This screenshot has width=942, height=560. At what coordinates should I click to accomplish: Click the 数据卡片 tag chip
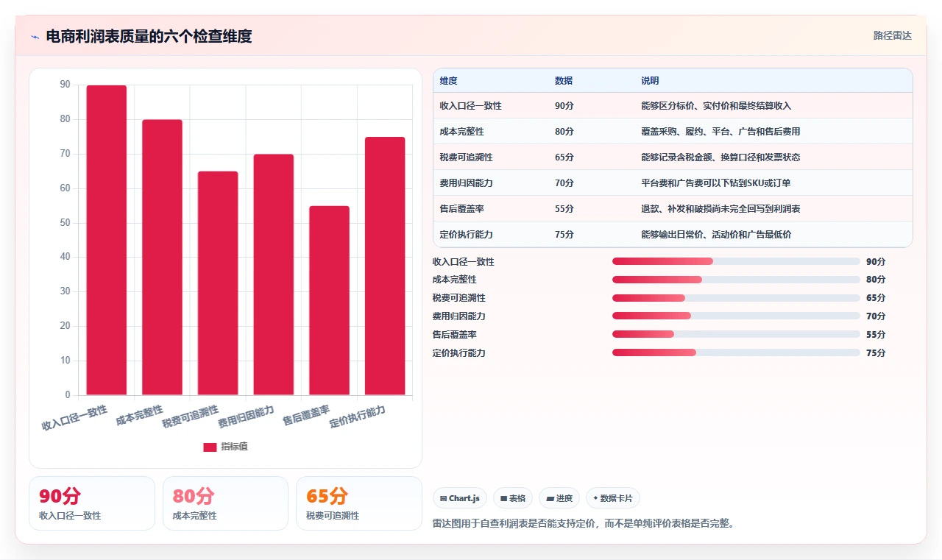[x=613, y=498]
